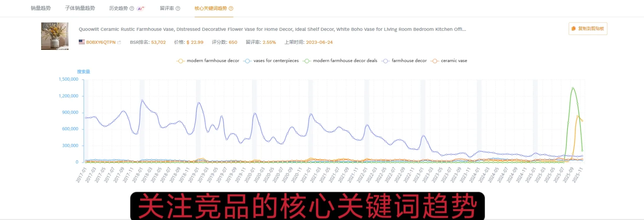Click the 搜索量 axis label
The height and width of the screenshot is (220, 644).
(84, 72)
